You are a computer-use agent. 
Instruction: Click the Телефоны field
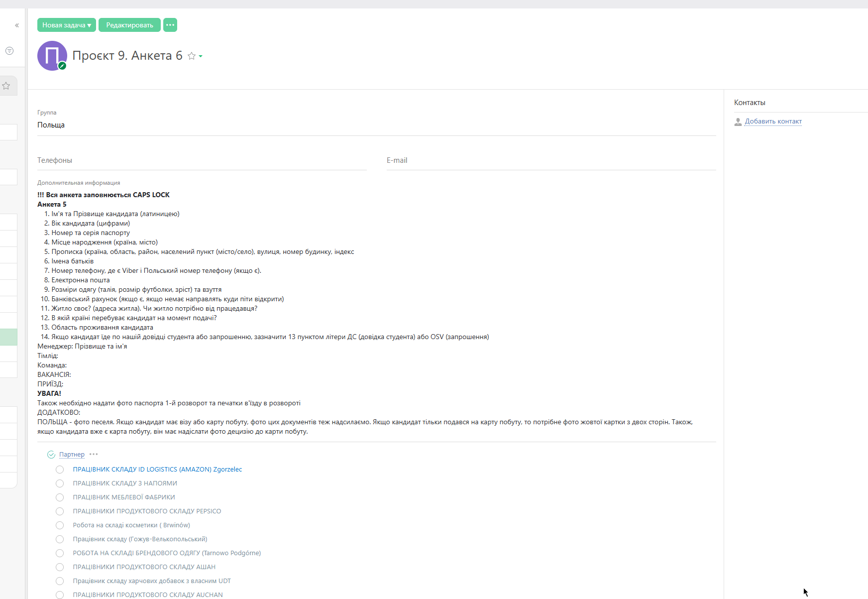click(202, 160)
